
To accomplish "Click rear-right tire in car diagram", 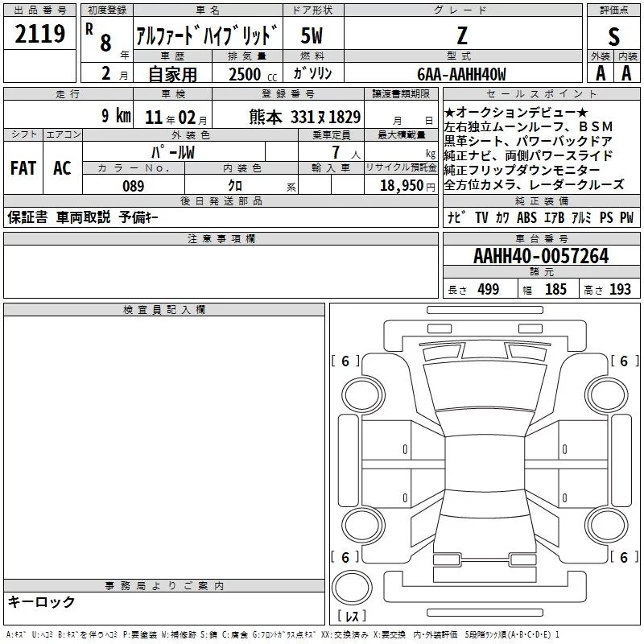I will point(607,526).
